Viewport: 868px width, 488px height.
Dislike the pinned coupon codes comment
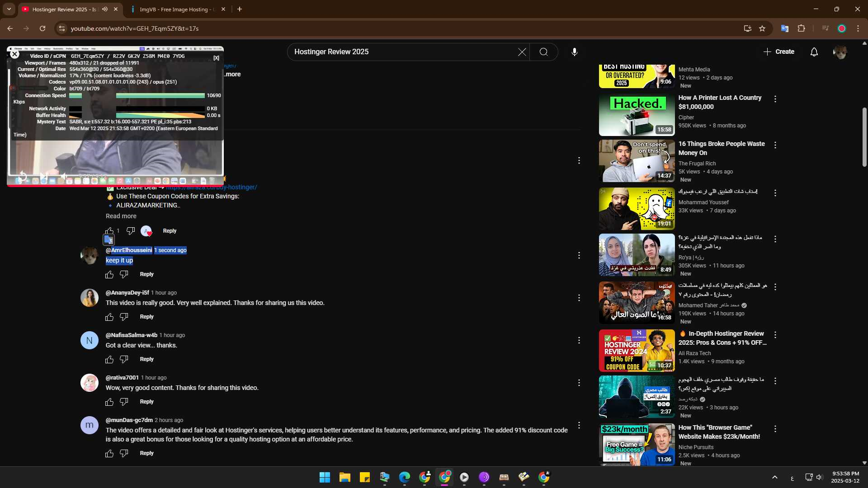(x=131, y=231)
